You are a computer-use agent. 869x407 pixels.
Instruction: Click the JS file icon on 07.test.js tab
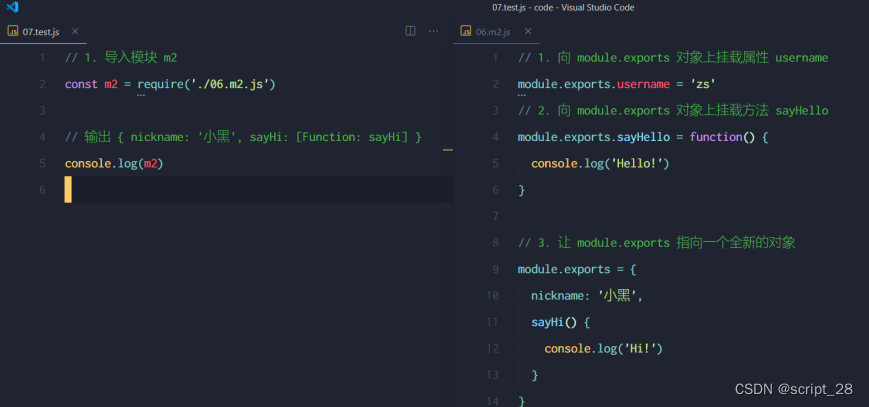(x=13, y=32)
